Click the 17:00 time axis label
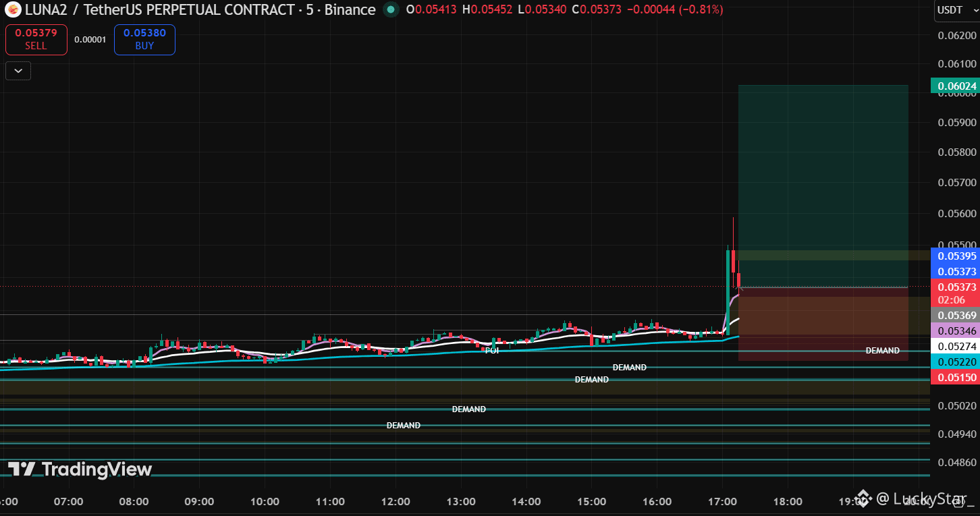 (722, 501)
